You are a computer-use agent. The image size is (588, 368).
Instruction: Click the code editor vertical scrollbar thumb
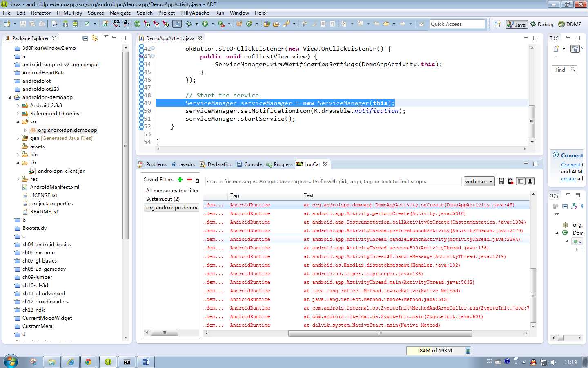(532, 121)
